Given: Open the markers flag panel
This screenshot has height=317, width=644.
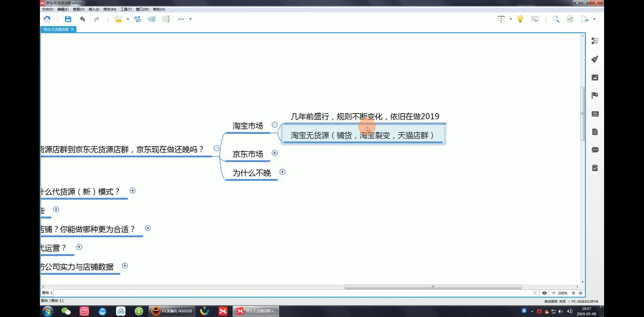Looking at the screenshot, I should (x=595, y=96).
